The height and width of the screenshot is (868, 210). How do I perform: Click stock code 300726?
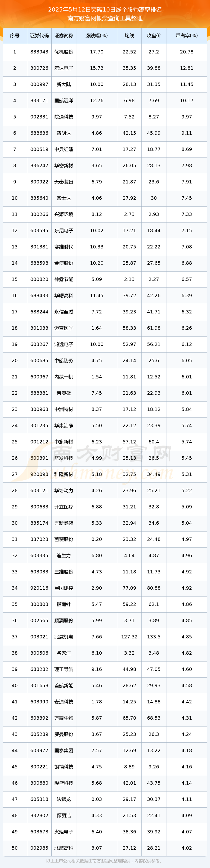coord(39,68)
